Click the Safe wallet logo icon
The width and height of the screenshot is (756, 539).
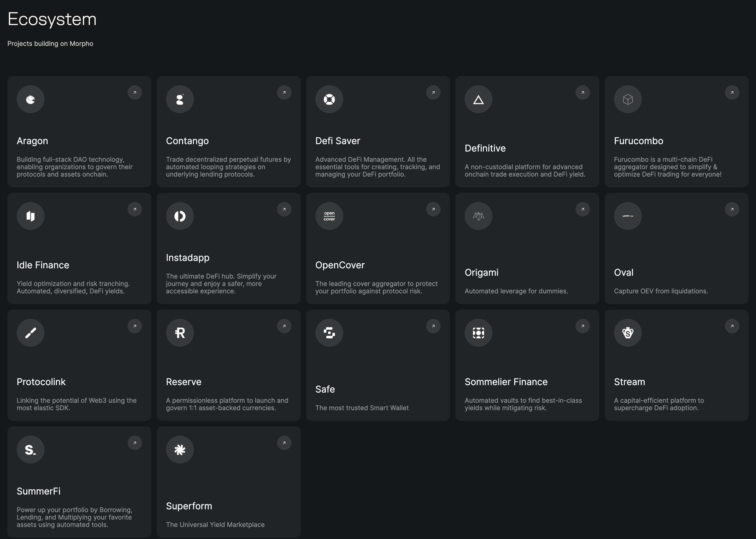point(329,333)
